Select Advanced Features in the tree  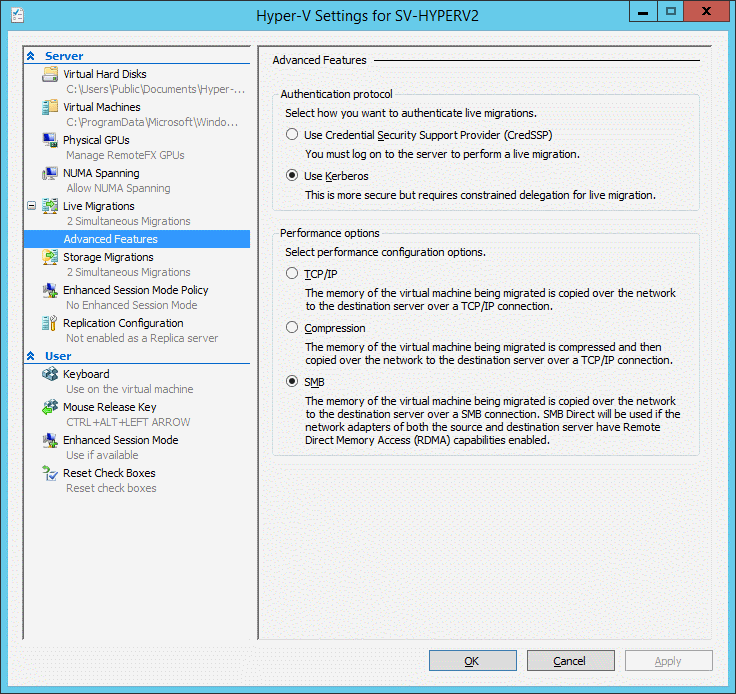coord(137,239)
